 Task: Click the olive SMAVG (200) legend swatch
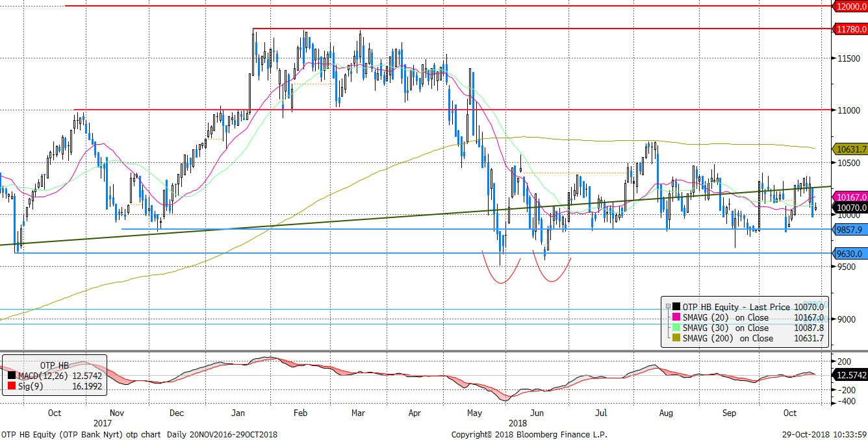pyautogui.click(x=676, y=338)
